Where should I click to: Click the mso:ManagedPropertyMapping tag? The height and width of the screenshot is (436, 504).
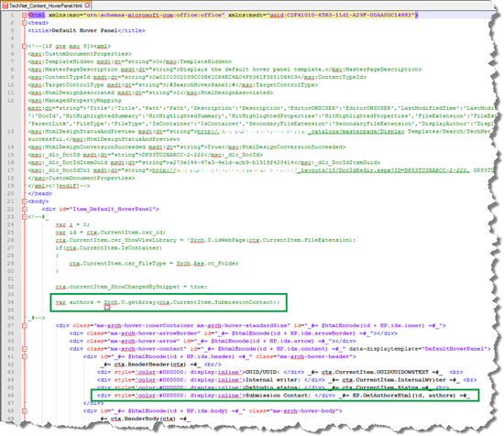(x=74, y=100)
